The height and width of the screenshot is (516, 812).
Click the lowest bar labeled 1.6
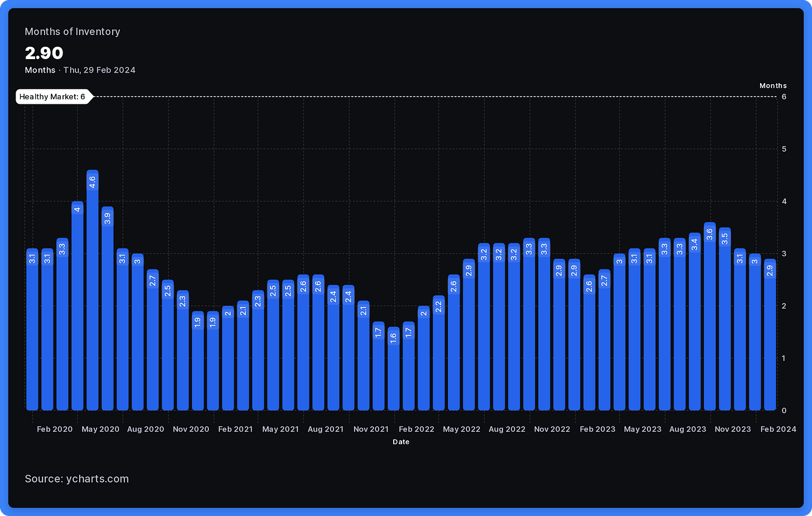(x=394, y=369)
